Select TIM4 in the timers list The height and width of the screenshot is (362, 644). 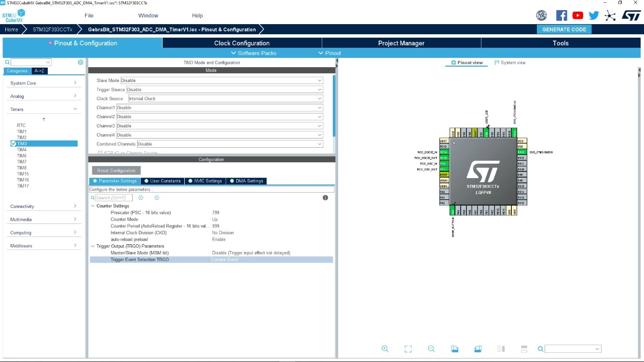(22, 150)
